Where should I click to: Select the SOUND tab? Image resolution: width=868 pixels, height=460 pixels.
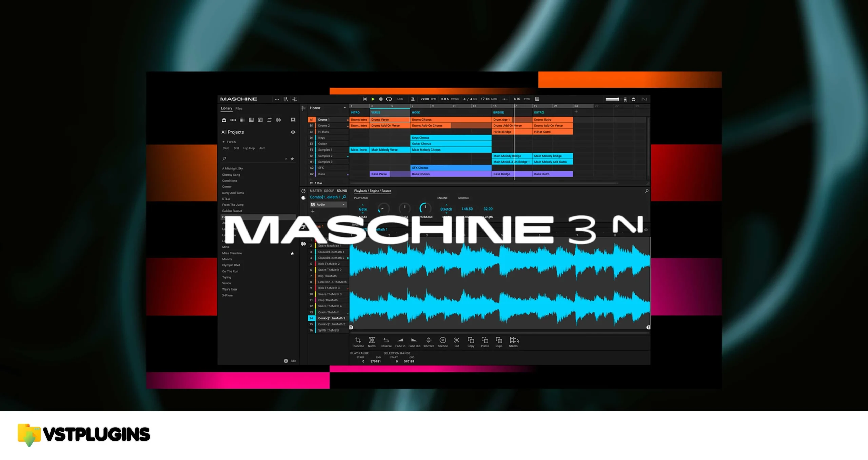pyautogui.click(x=342, y=191)
